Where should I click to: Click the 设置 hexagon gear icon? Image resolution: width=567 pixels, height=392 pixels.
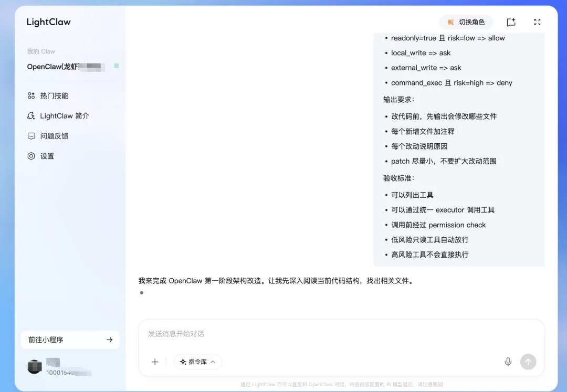31,156
